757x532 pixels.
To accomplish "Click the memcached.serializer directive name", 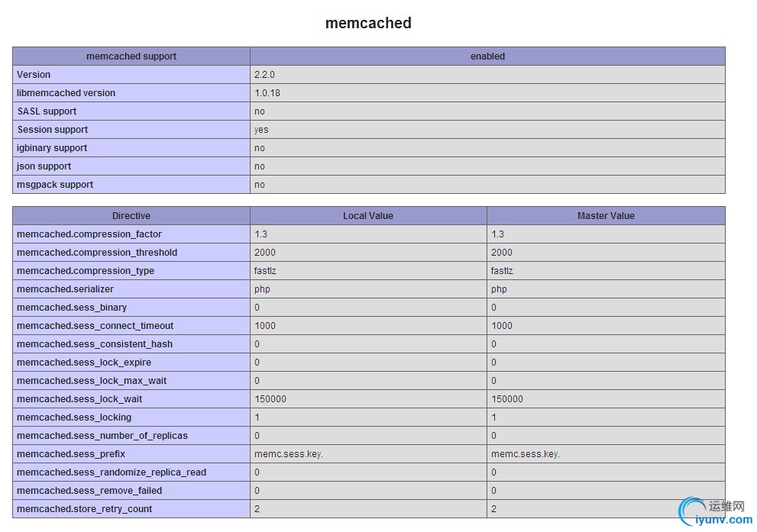I will tap(65, 289).
